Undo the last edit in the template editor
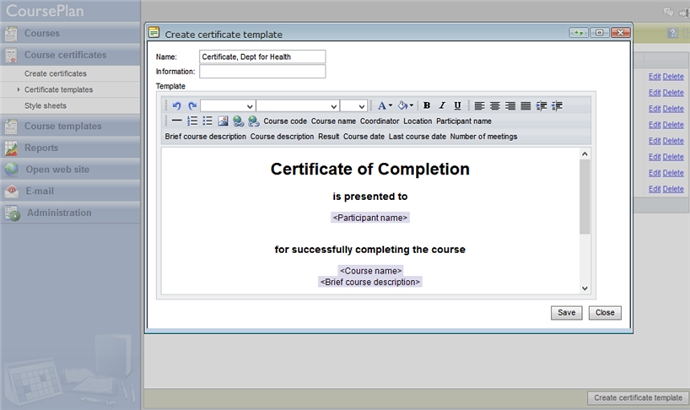 [177, 106]
